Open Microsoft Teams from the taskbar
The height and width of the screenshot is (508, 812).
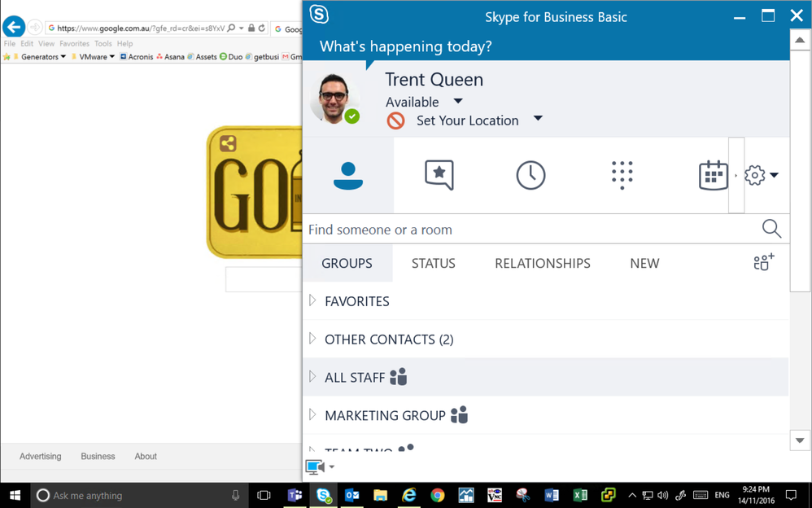coord(295,496)
